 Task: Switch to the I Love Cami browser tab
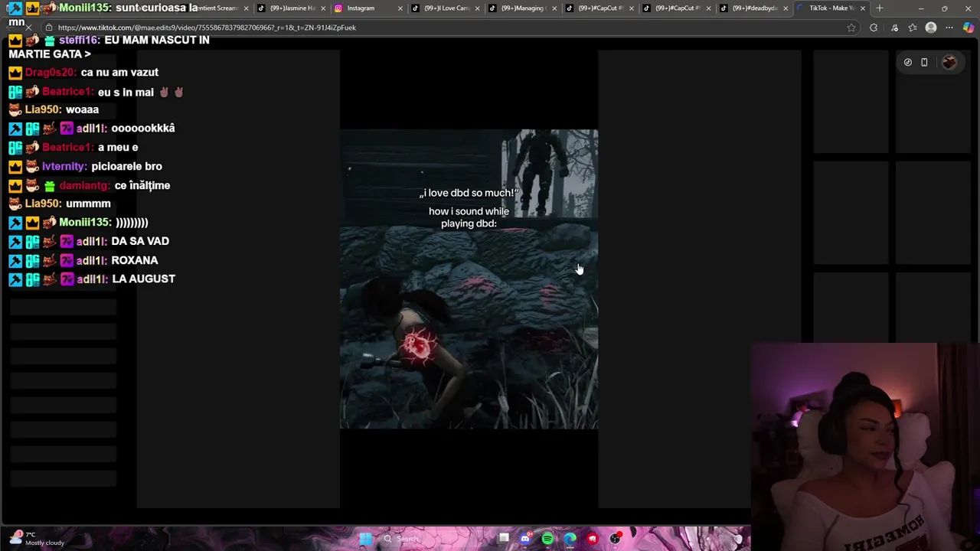point(445,8)
